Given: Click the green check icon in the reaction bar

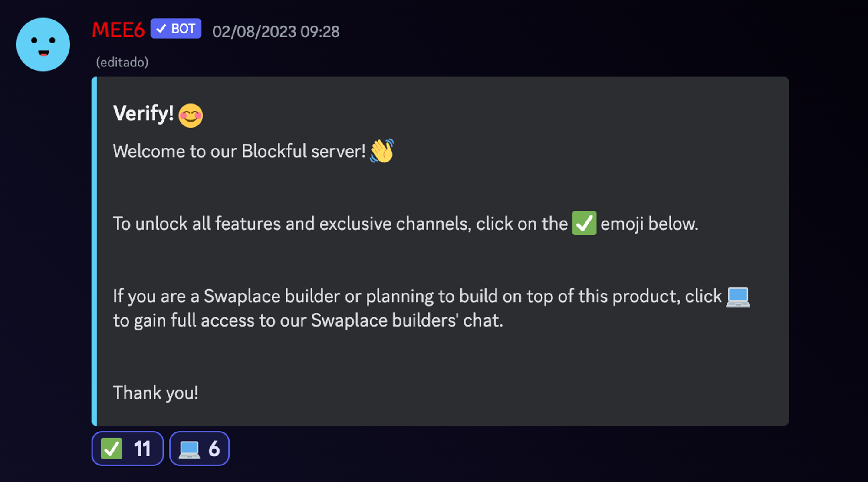Looking at the screenshot, I should (x=112, y=449).
